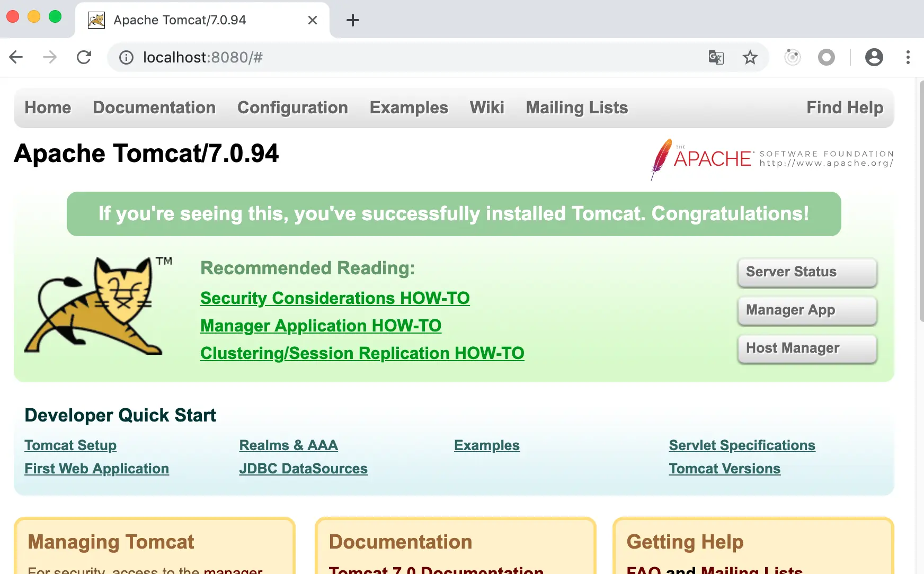Click the Apache Tomcat/7.0.94 page heading
Image resolution: width=924 pixels, height=574 pixels.
[x=146, y=154]
